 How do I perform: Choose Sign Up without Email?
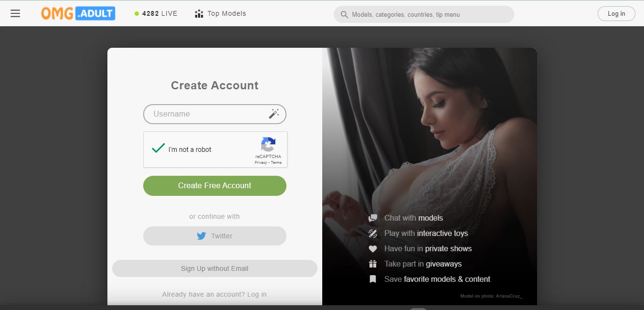click(215, 268)
